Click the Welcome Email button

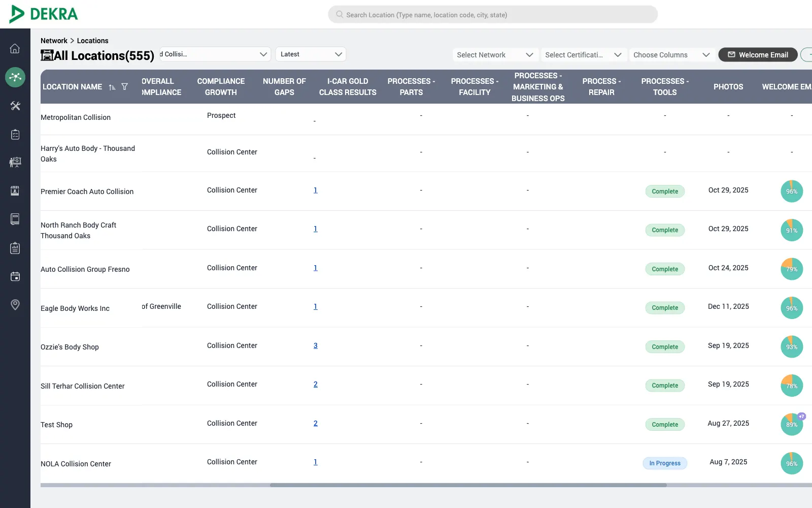[758, 55]
